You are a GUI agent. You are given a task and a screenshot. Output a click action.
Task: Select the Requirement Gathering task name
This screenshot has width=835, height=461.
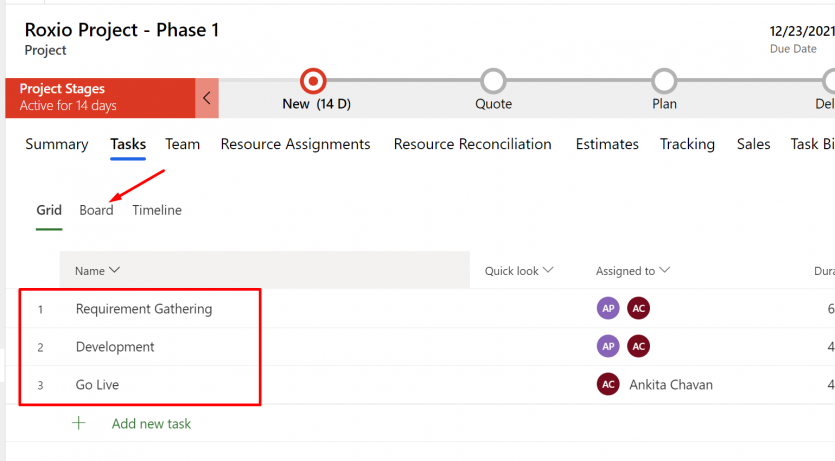(x=144, y=309)
